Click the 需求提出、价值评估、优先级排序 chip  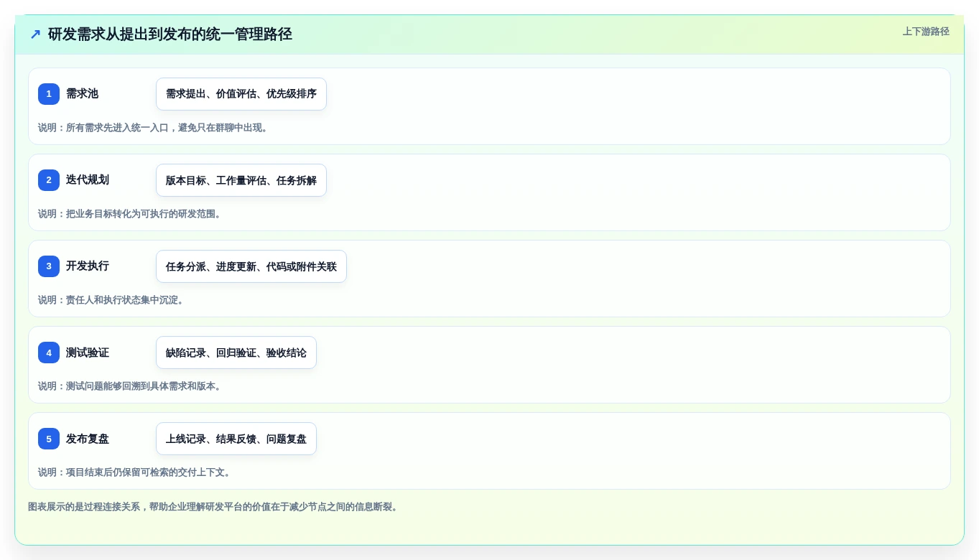[241, 94]
